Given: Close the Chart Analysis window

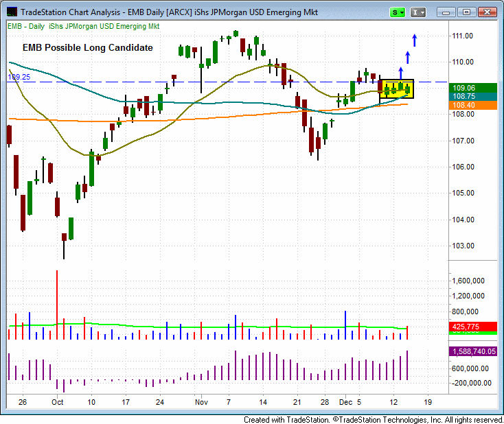Looking at the screenshot, I should pos(487,12).
